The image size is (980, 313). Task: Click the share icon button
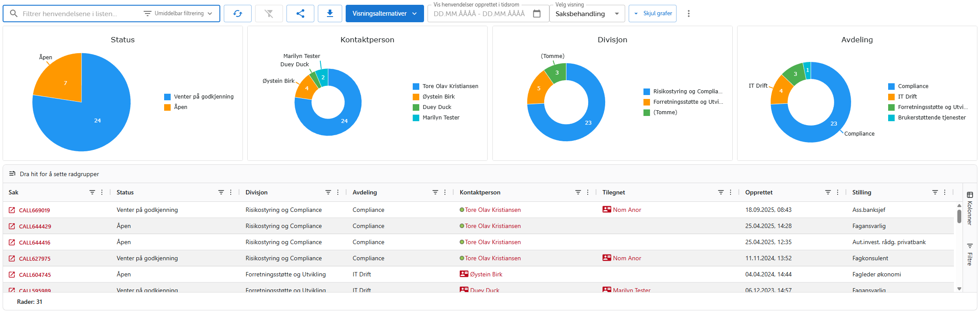pyautogui.click(x=300, y=14)
